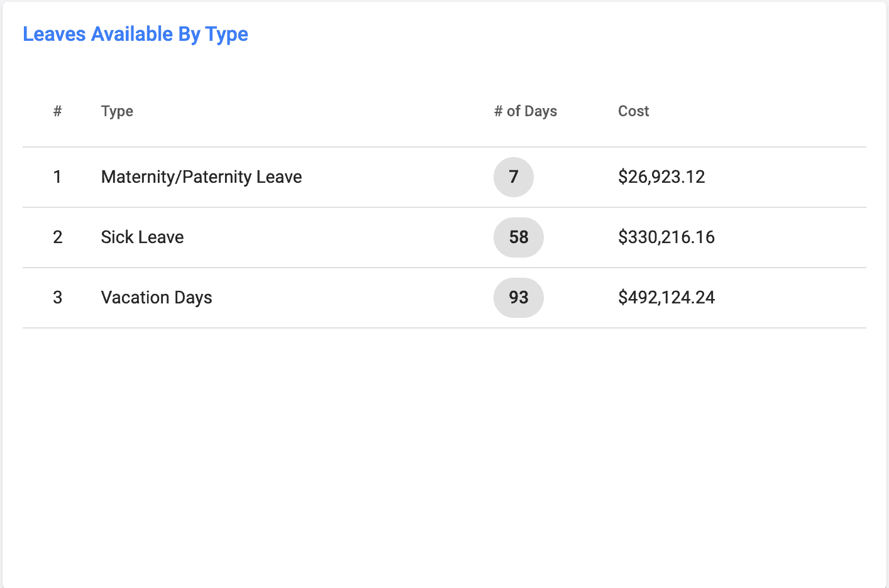Click row number '3' in the table

coord(57,298)
